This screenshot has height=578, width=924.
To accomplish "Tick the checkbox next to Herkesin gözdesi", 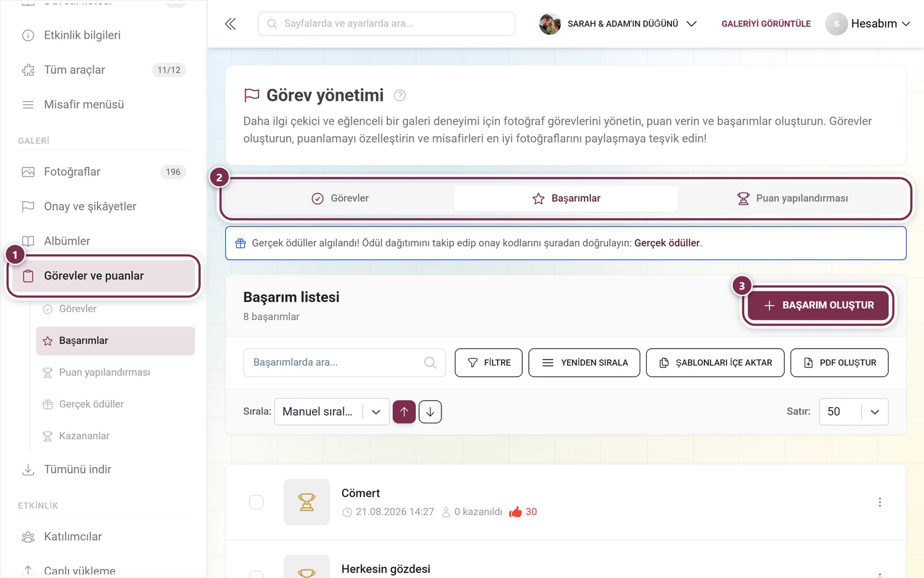I will click(x=256, y=575).
